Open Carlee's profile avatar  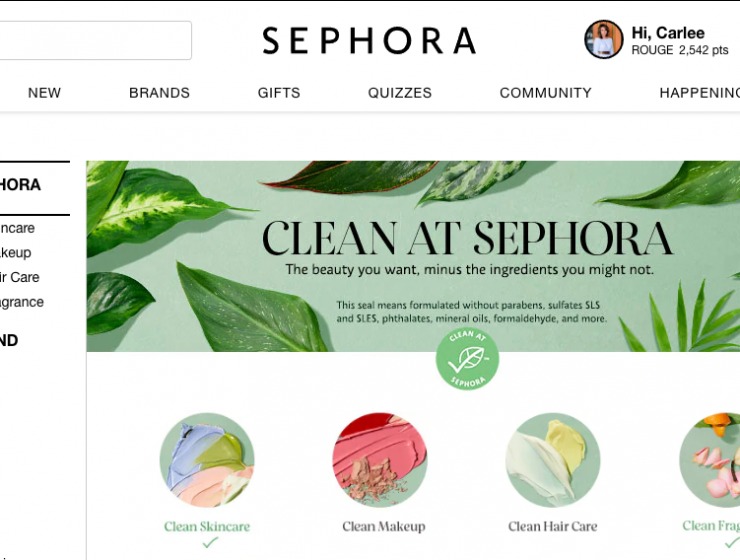[x=603, y=39]
